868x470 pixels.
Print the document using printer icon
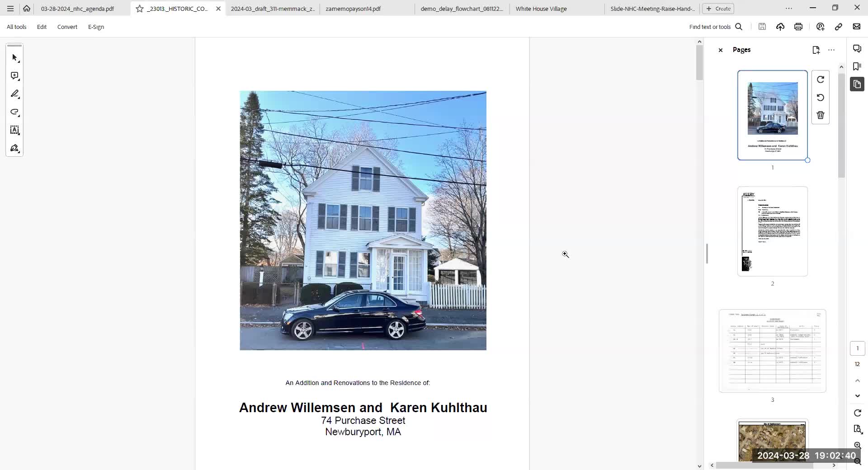tap(798, 27)
